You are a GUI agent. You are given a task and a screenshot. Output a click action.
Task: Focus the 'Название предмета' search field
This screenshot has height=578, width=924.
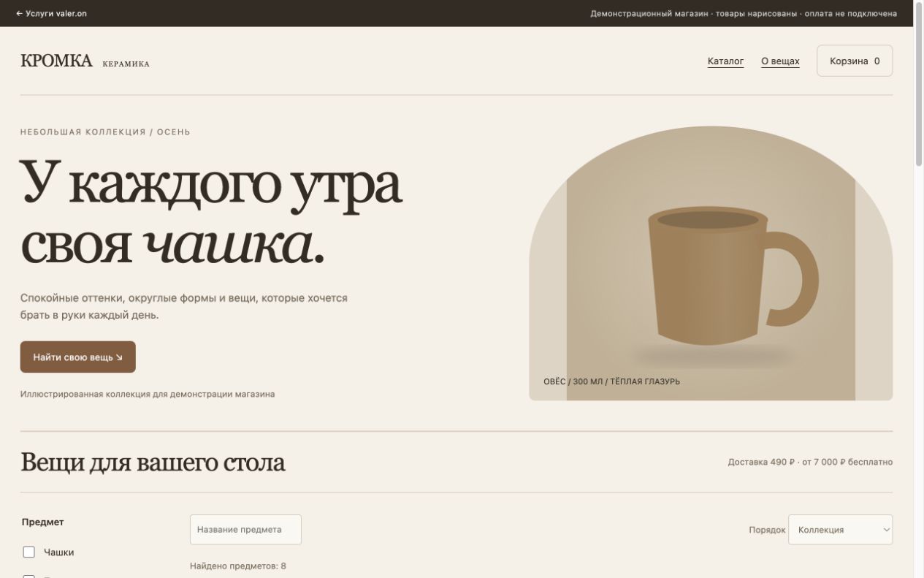coord(245,530)
